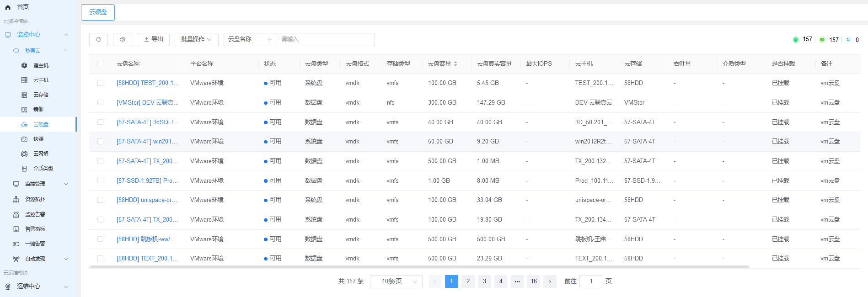Viewport: 868px width, 297px height.
Task: Open the [58HDD] TEST_200.1… disk link
Action: pos(148,83)
